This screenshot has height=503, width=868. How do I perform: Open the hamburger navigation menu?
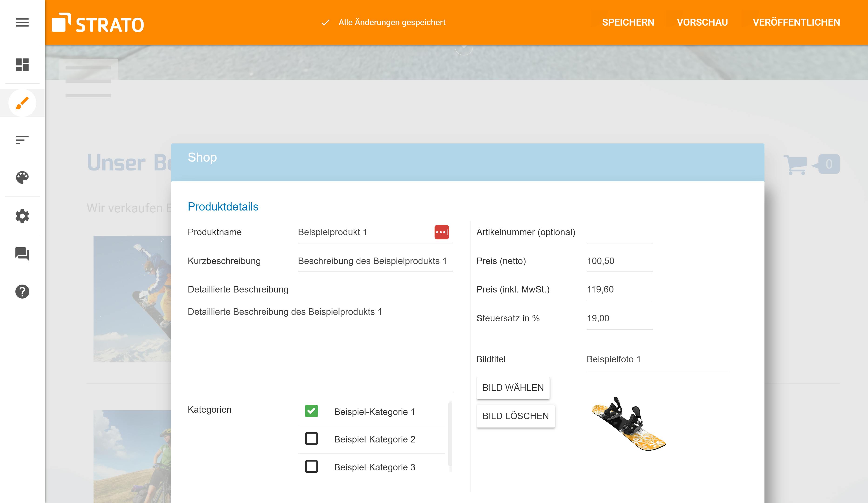pyautogui.click(x=22, y=22)
